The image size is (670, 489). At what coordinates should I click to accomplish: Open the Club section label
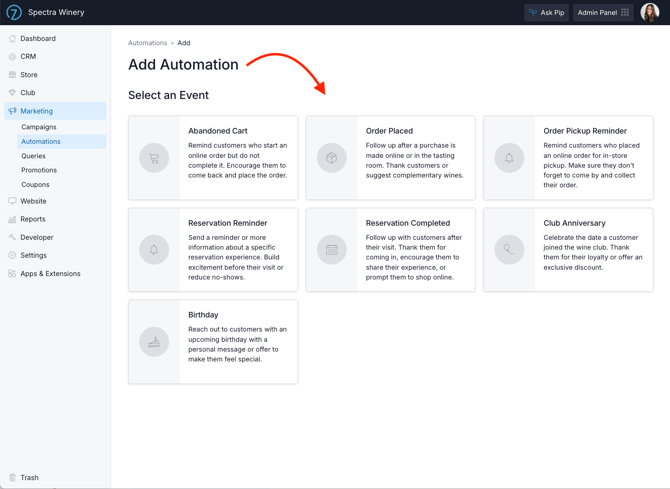[x=28, y=93]
